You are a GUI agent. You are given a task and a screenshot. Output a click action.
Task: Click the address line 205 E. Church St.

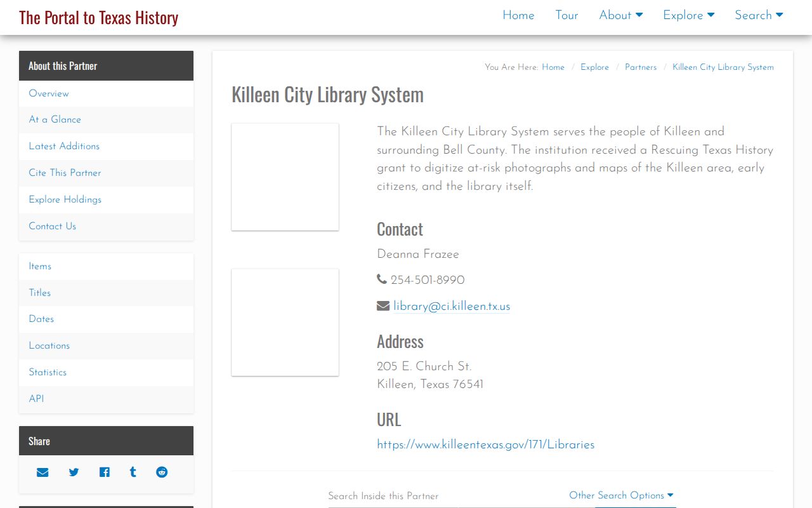pos(424,366)
